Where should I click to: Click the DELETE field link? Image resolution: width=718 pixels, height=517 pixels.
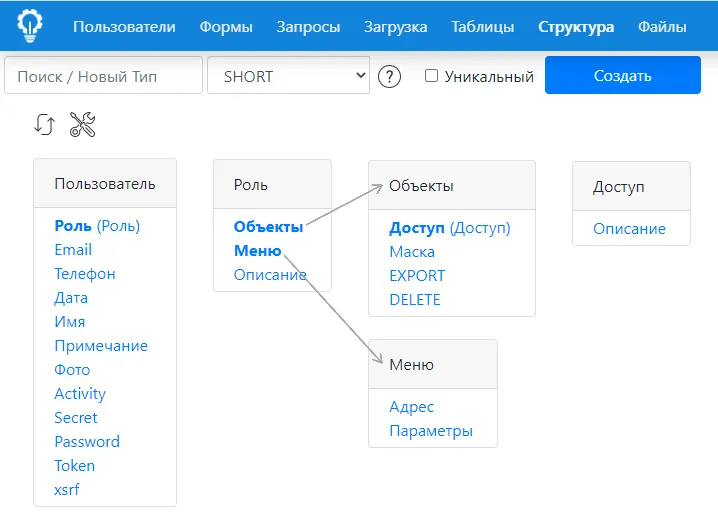coord(415,299)
